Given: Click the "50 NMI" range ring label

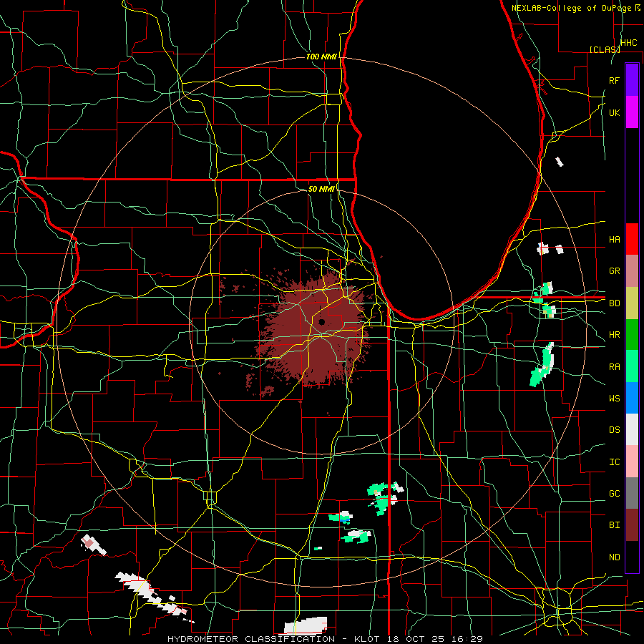Looking at the screenshot, I should point(321,189).
